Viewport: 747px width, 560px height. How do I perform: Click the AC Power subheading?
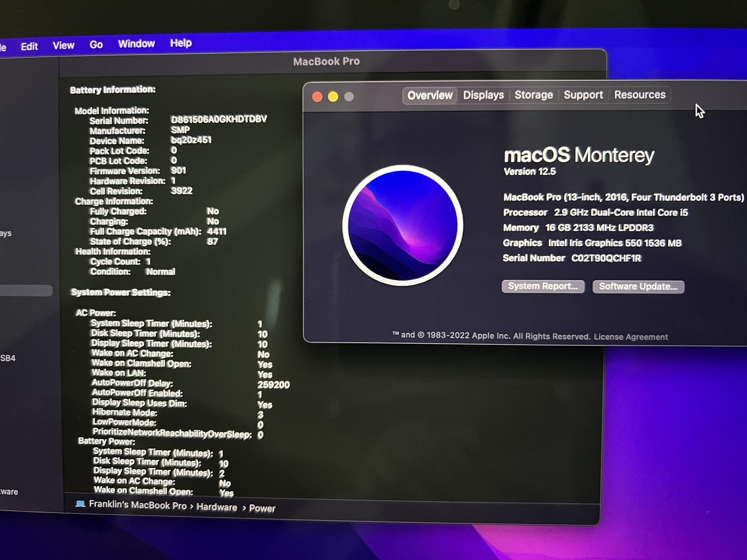(x=96, y=313)
